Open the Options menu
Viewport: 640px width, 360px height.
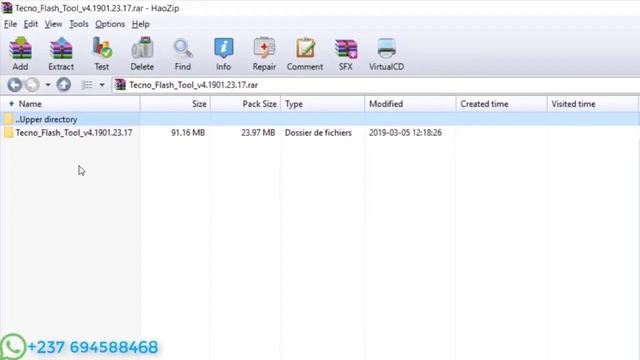tap(110, 24)
